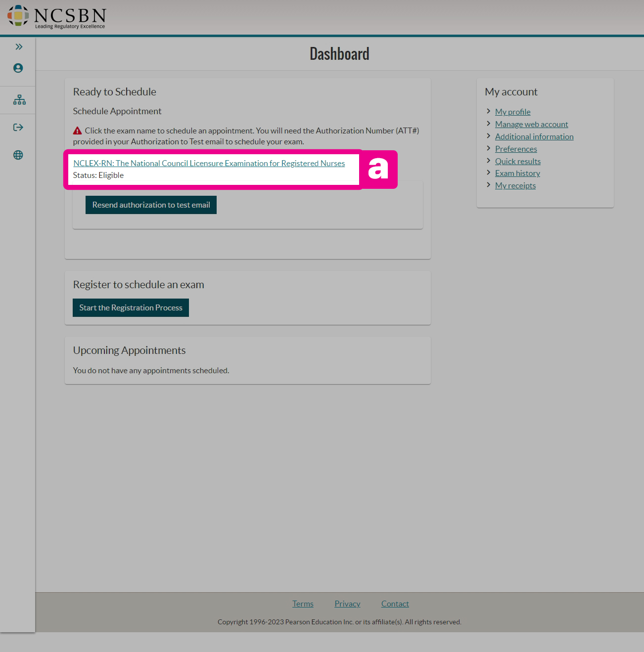
Task: Click chevron beside Exam history
Action: pos(488,173)
